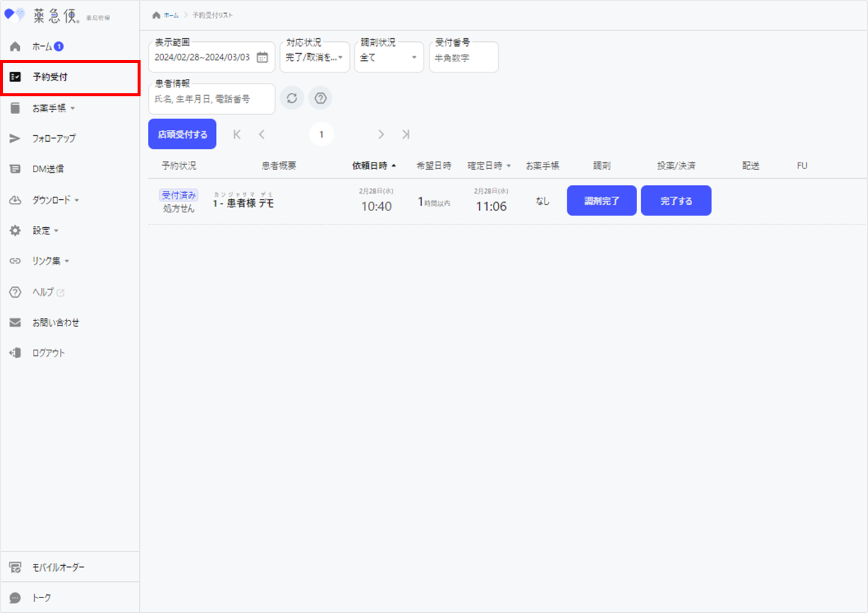Open the 調剤状況 dropdown
Screen dimensions: 868x613
tap(389, 57)
